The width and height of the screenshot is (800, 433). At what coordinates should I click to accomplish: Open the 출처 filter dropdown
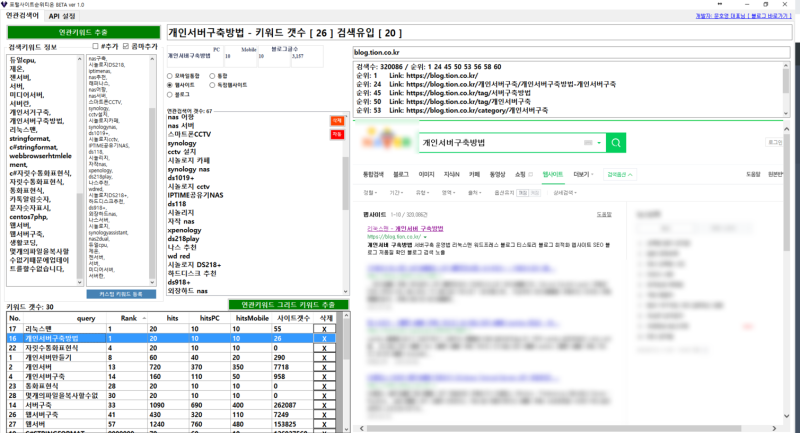(474, 193)
